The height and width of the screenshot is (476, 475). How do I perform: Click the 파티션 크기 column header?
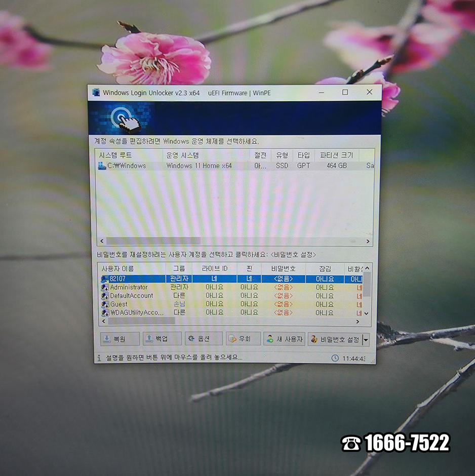(x=337, y=155)
